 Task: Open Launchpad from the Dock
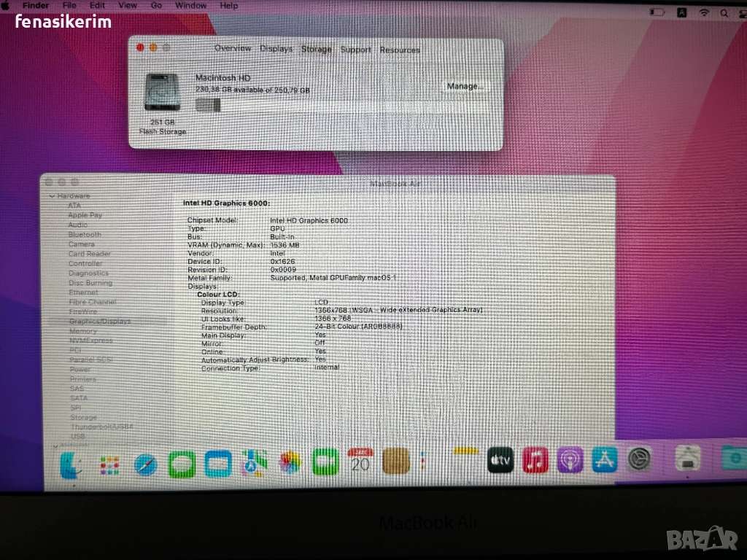pyautogui.click(x=109, y=464)
